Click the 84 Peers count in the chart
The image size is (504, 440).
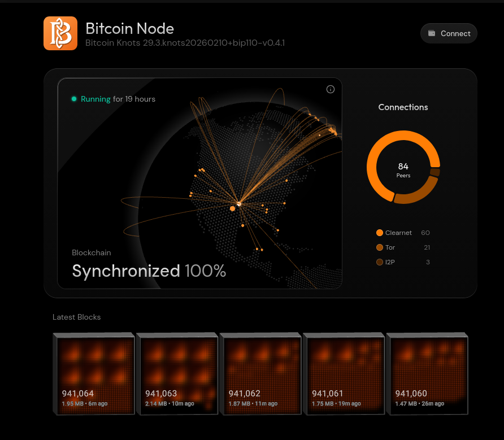[403, 169]
